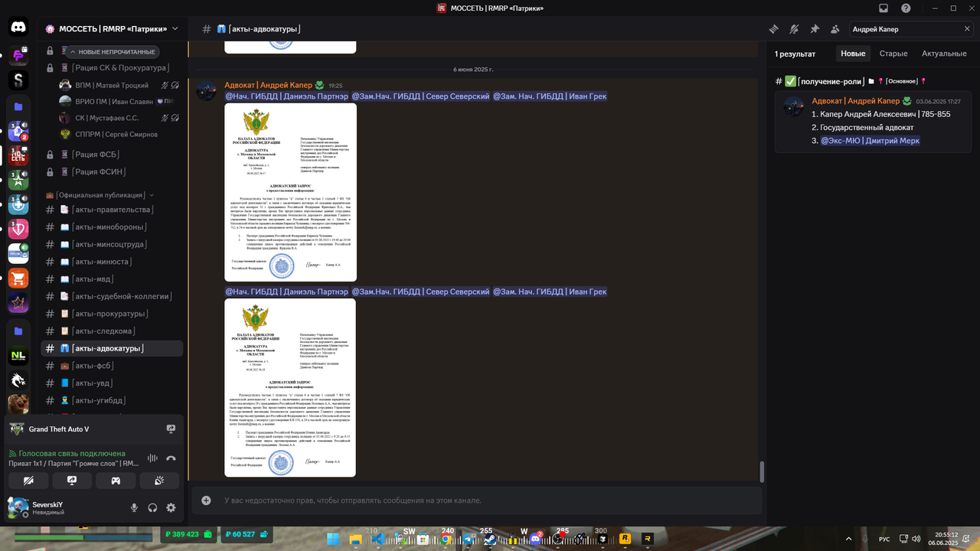Open the Inbox icon

(x=884, y=8)
